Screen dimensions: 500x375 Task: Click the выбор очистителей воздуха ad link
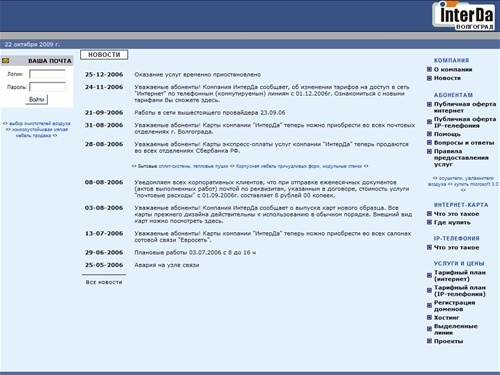[40, 123]
